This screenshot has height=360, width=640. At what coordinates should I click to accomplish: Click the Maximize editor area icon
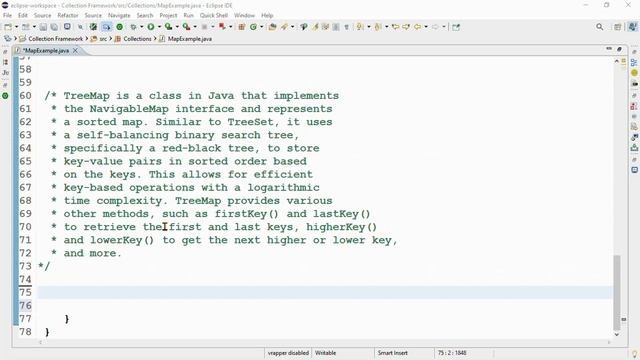pos(619,49)
